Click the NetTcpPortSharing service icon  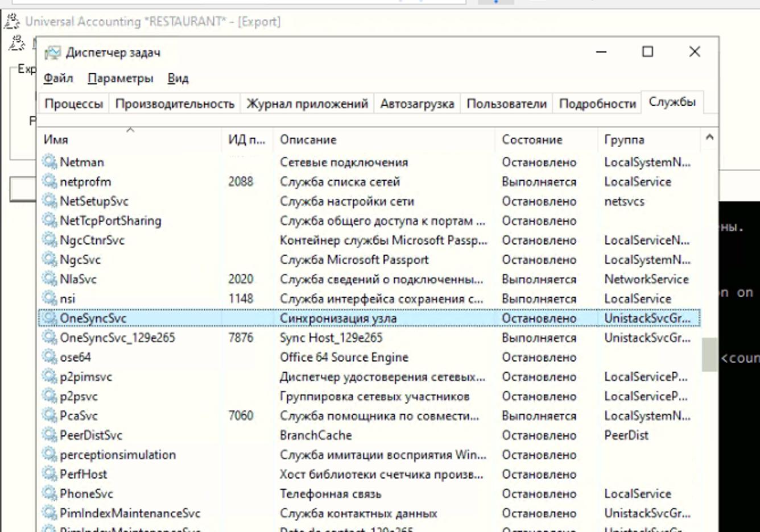50,221
